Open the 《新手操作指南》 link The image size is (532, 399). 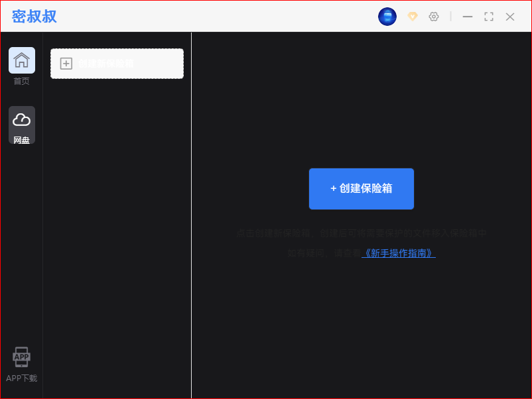coord(398,253)
